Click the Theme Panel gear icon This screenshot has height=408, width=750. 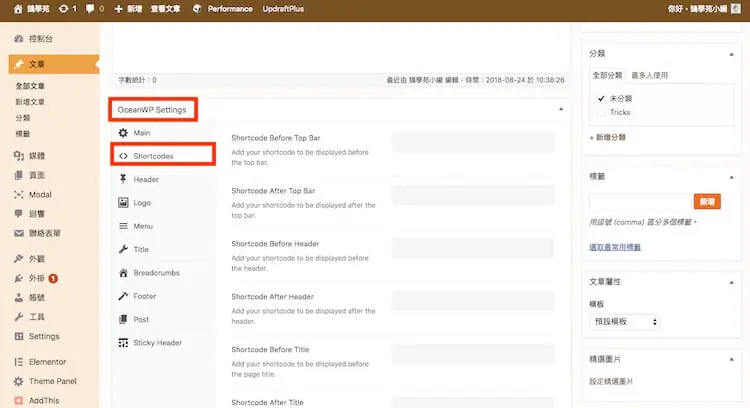[19, 381]
